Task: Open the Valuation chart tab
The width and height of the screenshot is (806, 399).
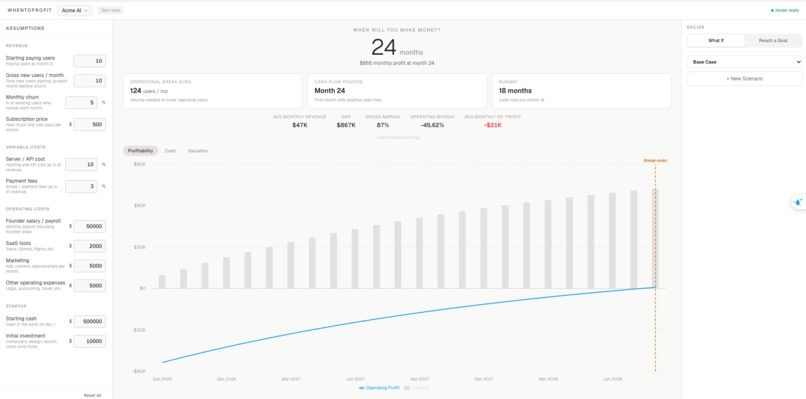Action: 198,151
